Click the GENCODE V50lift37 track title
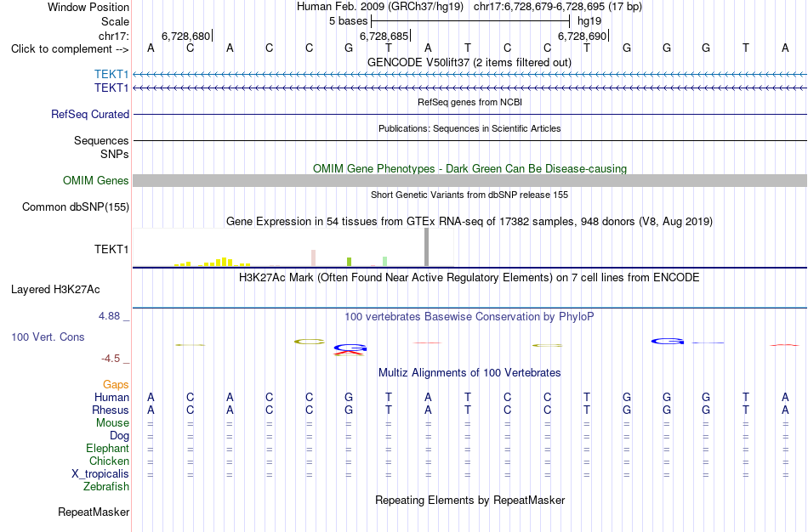 point(469,62)
